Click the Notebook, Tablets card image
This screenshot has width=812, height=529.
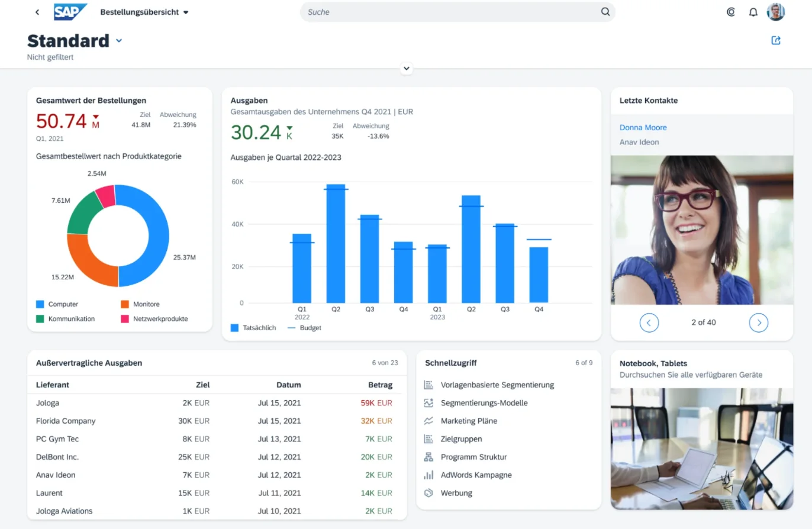coord(702,449)
